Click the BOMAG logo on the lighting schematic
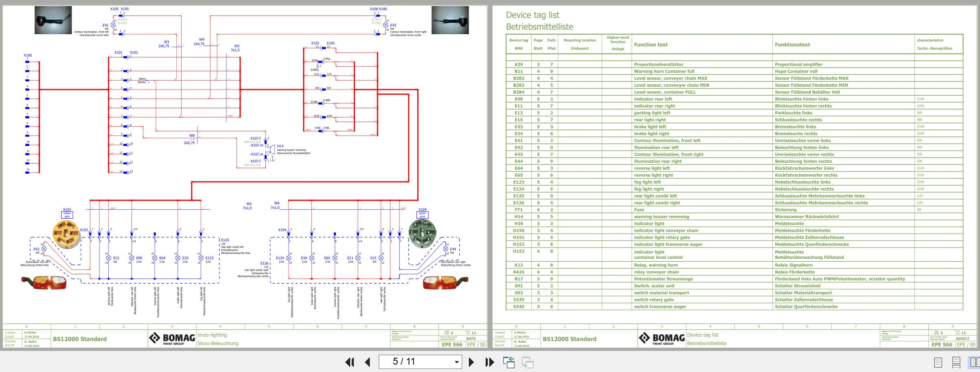Image resolution: width=980 pixels, height=372 pixels. pos(171,338)
